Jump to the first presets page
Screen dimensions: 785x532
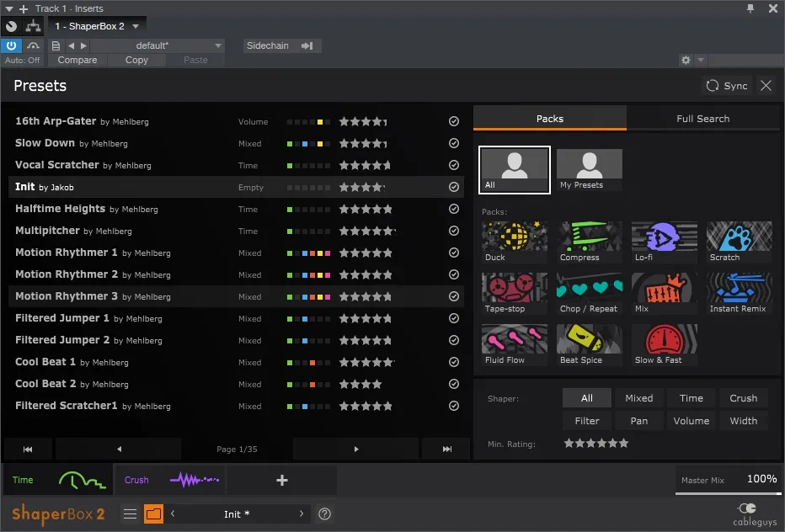point(28,449)
